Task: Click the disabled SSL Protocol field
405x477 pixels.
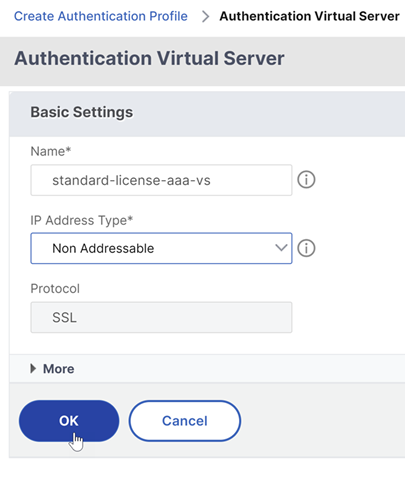Action: [161, 317]
